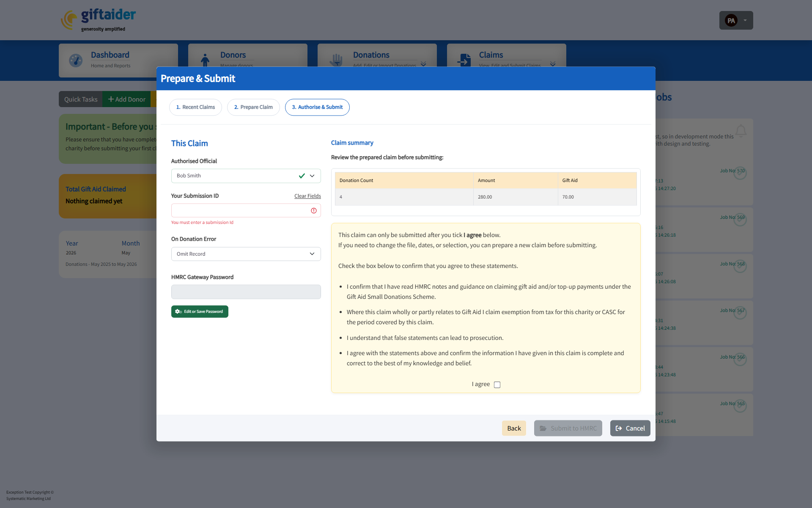Focus the Your Submission ID field

(246, 210)
